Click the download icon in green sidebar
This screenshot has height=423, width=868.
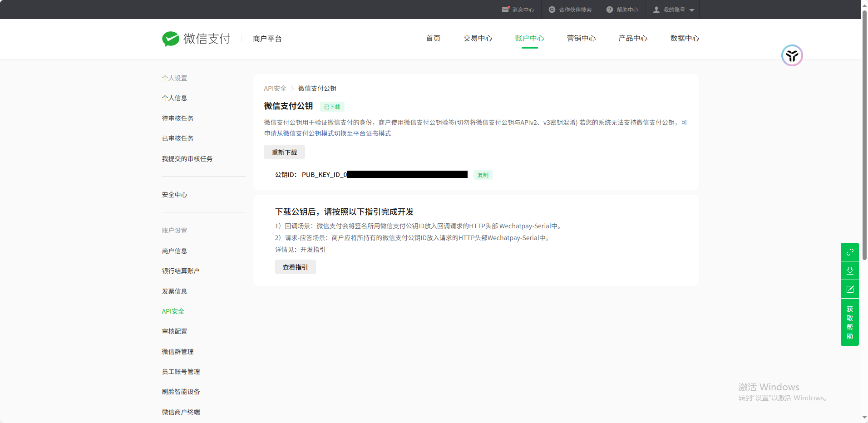pos(849,271)
